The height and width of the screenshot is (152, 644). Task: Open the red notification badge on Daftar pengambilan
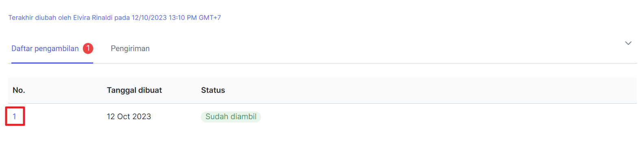[88, 48]
